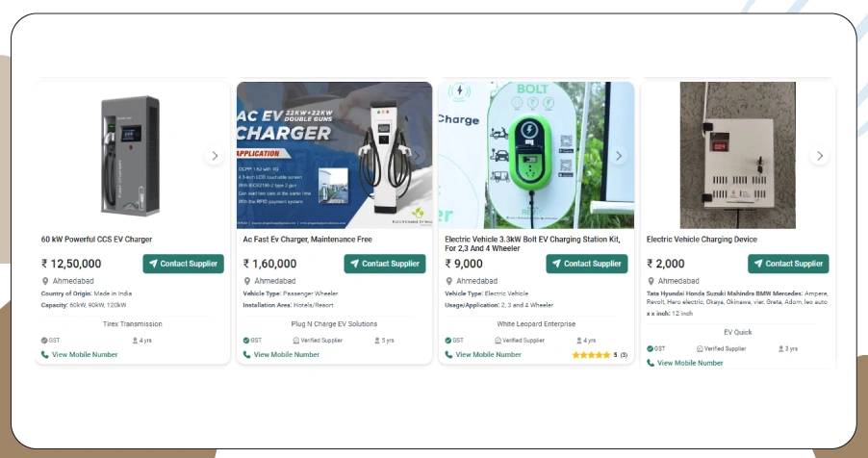The height and width of the screenshot is (458, 868).
Task: Click next-image arrow on 60 kW CCS charger card
Action: pos(215,156)
